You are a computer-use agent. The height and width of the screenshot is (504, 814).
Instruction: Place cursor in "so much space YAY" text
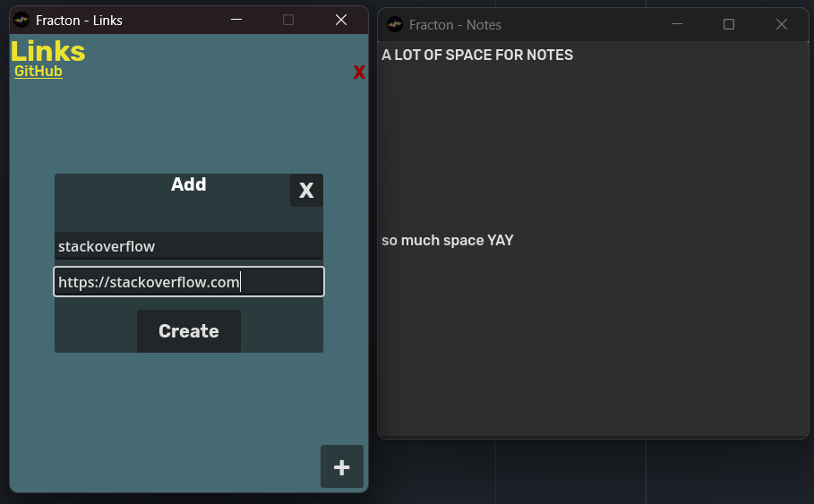pos(448,241)
